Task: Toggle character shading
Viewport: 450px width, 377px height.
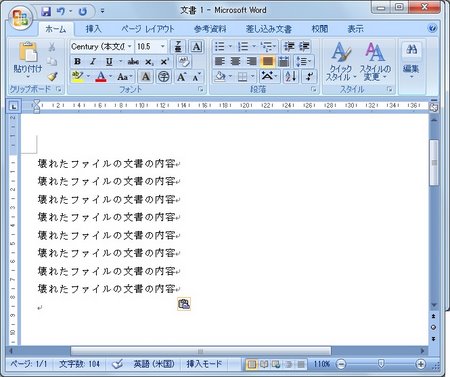Action: click(145, 77)
